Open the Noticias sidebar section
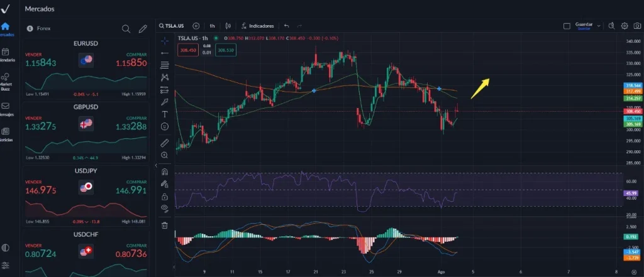644x277 pixels. click(x=5, y=131)
